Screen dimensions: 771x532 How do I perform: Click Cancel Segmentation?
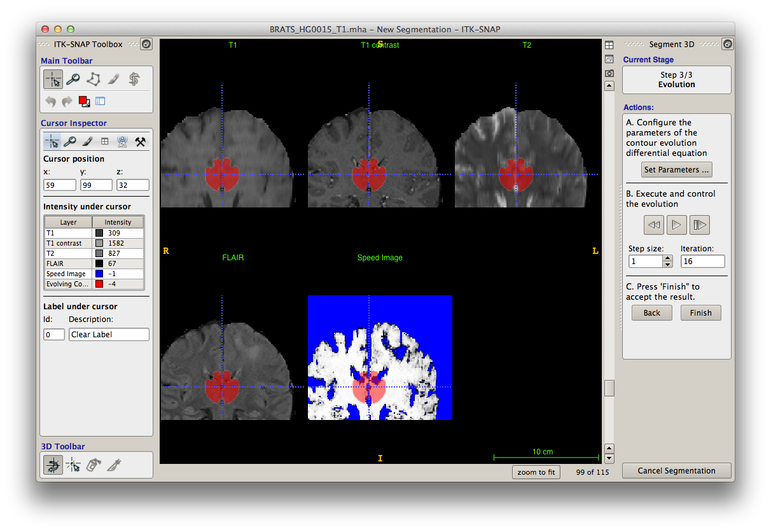[x=676, y=470]
